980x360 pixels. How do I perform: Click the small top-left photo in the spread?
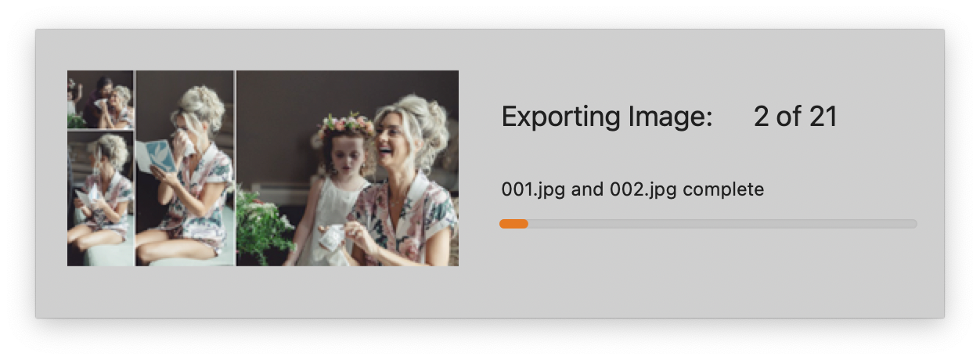(x=100, y=99)
